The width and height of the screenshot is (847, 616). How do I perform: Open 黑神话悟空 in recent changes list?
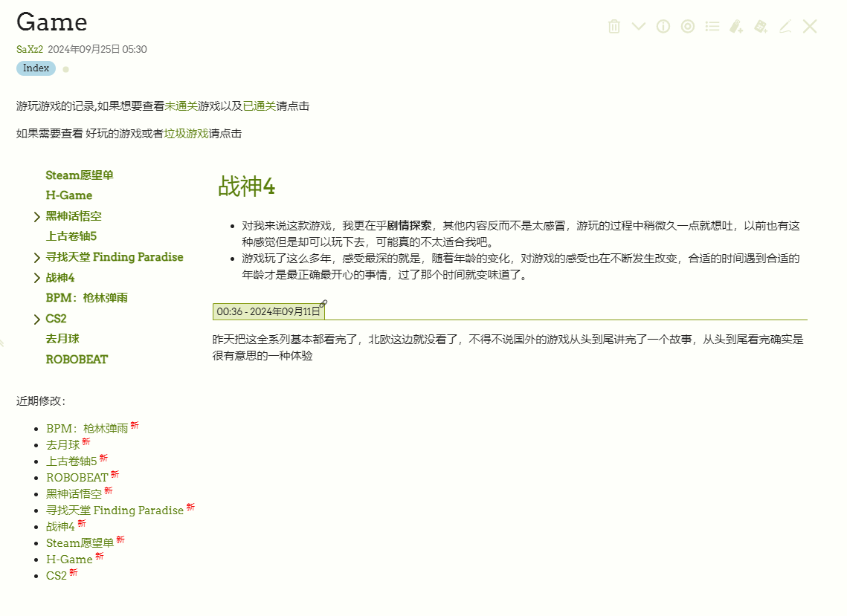[74, 494]
